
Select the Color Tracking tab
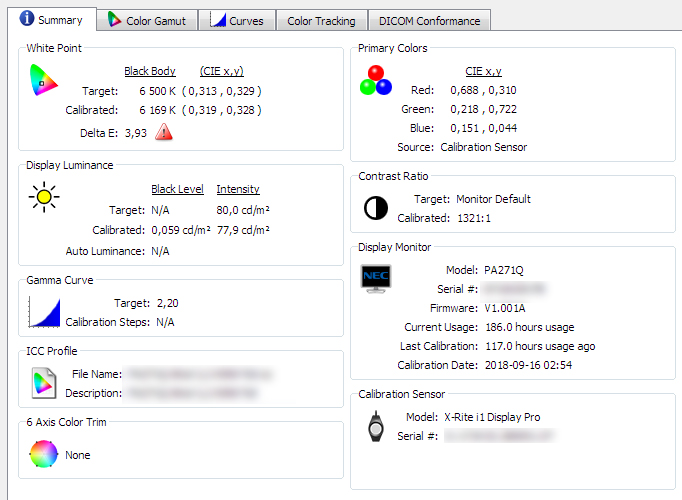pyautogui.click(x=320, y=20)
